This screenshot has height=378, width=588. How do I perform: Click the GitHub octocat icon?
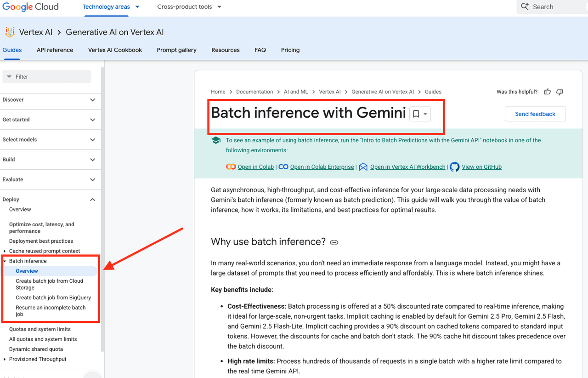454,167
